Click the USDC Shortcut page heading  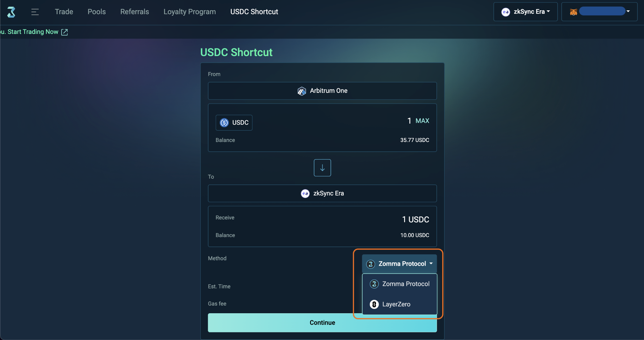click(236, 52)
